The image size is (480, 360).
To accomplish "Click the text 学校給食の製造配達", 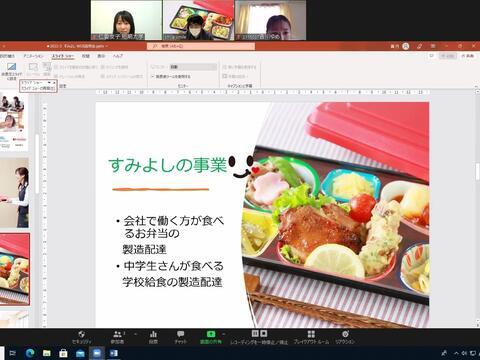I will click(x=172, y=282).
